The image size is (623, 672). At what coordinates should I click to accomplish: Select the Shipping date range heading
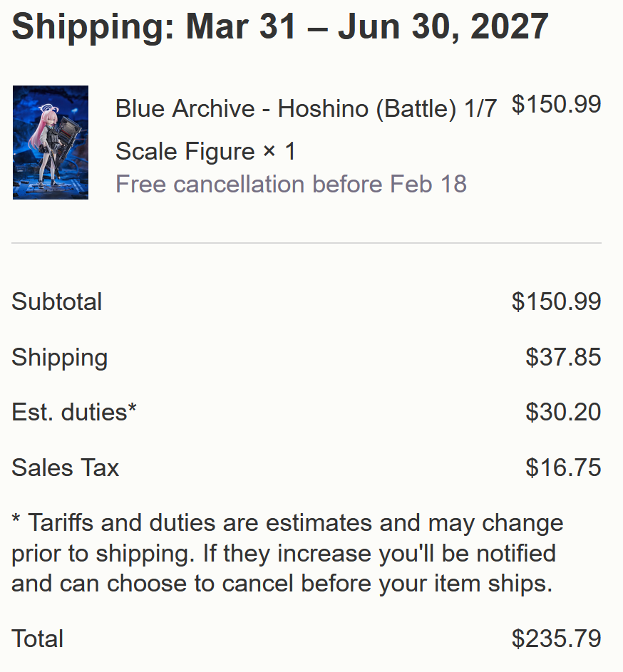click(x=280, y=26)
